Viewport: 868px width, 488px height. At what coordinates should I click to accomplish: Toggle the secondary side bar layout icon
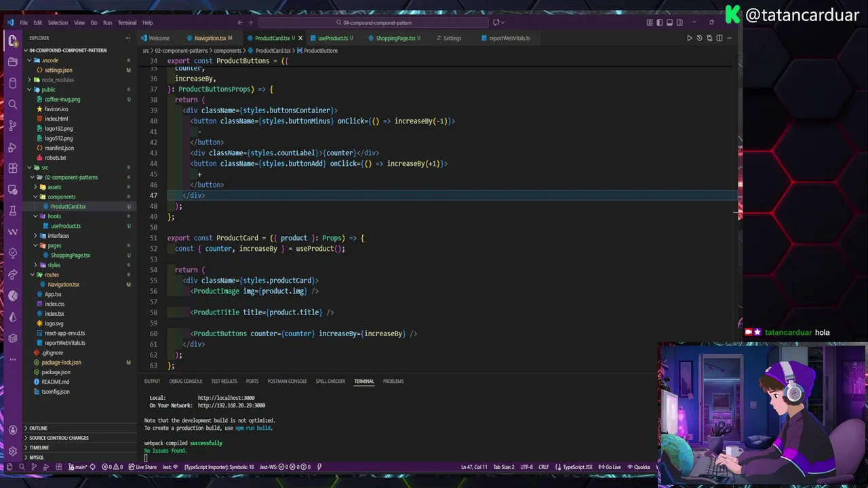click(x=679, y=22)
